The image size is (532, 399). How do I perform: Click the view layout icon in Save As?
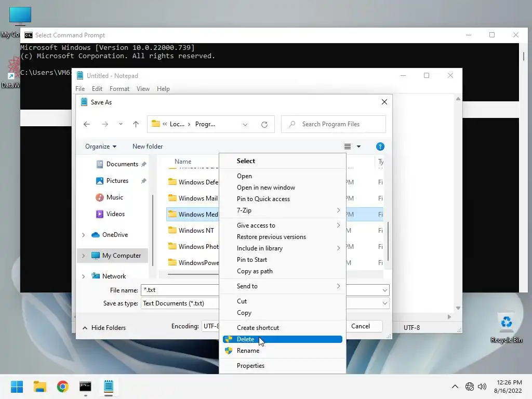point(348,147)
